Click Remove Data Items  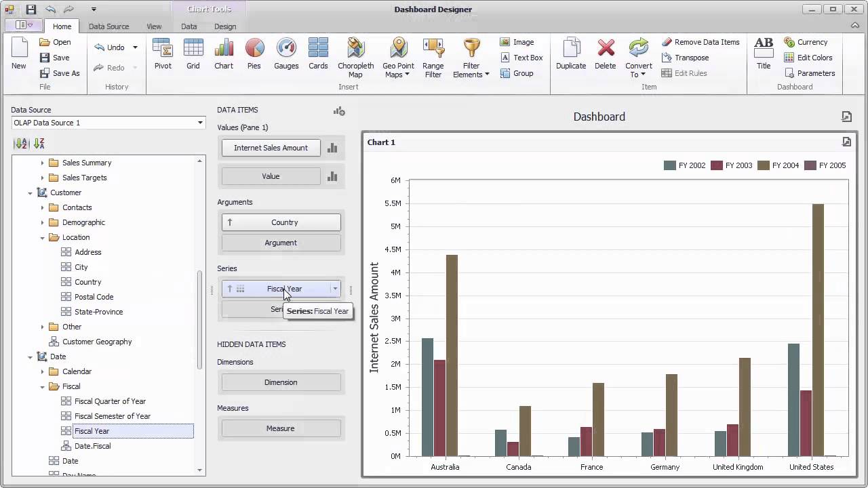(x=701, y=42)
